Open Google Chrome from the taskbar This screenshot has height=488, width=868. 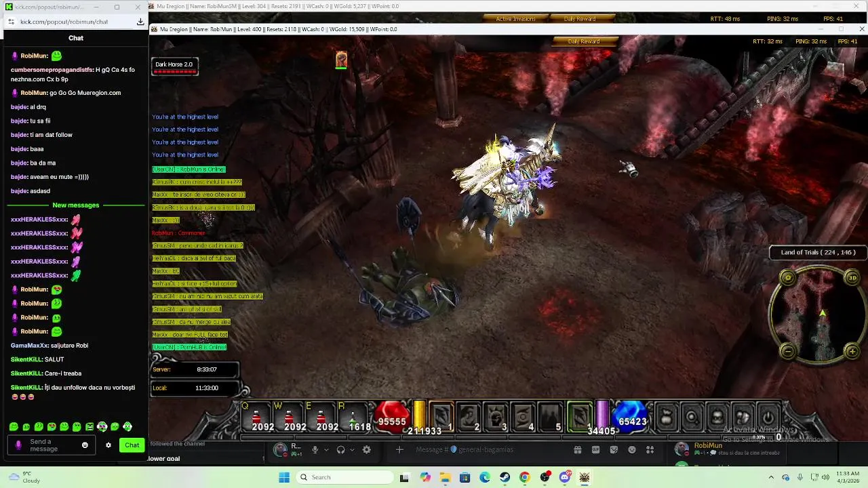coord(524,477)
